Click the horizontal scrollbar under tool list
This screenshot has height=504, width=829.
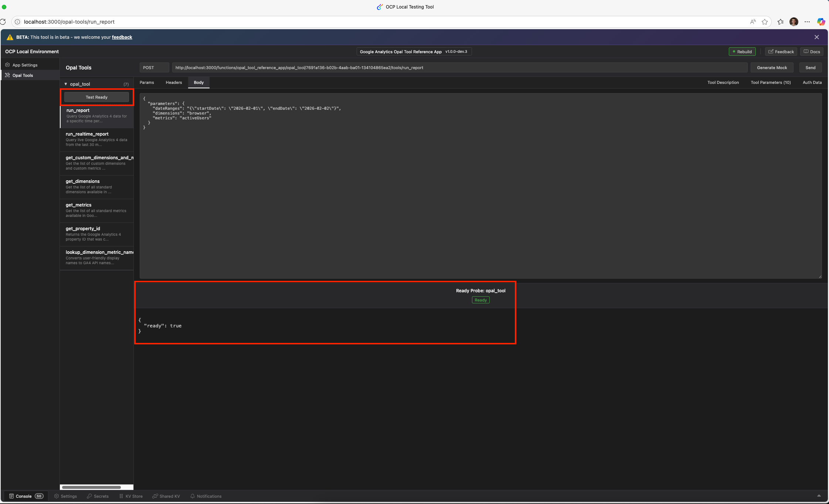point(91,487)
